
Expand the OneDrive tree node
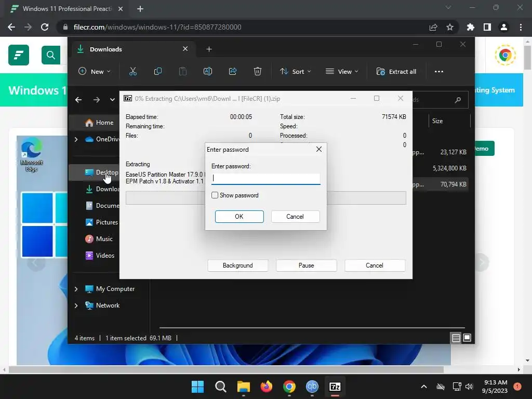76,139
